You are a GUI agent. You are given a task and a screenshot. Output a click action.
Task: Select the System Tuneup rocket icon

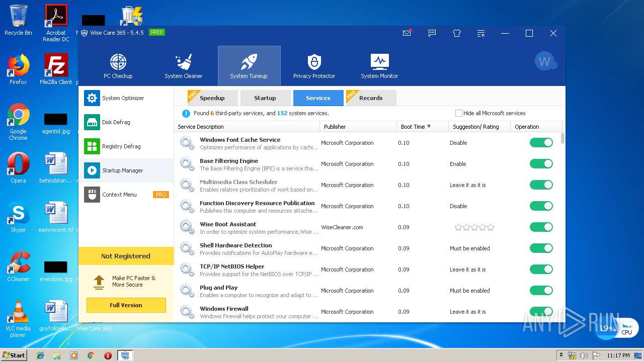(249, 62)
